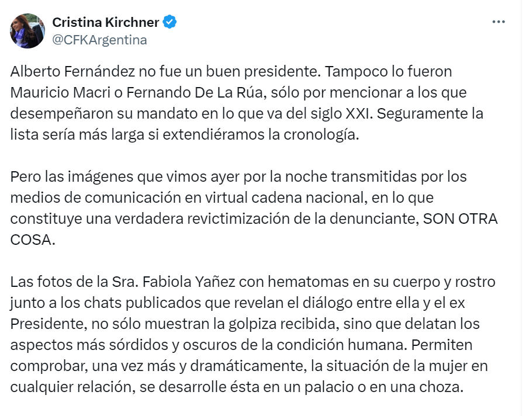Click the Cristina Kirchner display name
Viewport: 532px width, 416px height.
[106, 22]
